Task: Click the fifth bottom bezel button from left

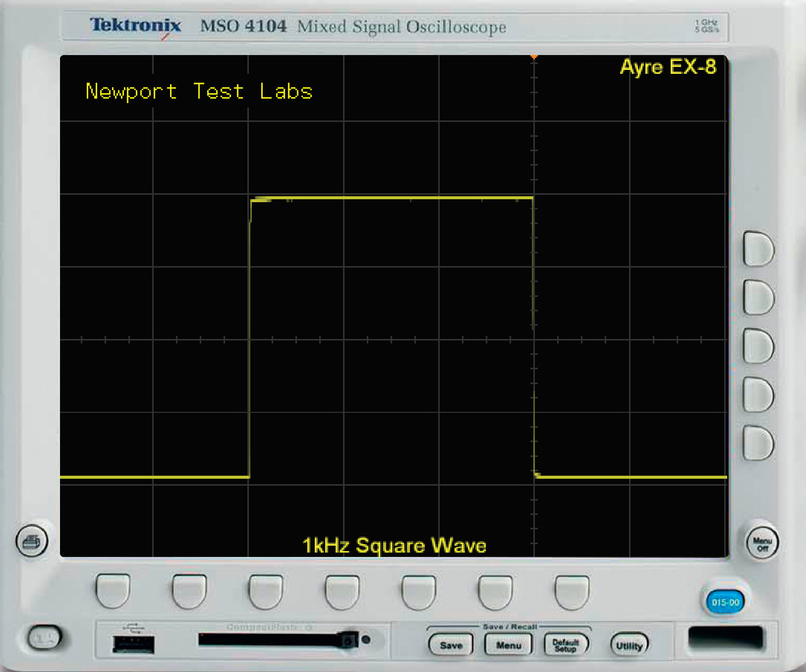Action: coord(418,591)
